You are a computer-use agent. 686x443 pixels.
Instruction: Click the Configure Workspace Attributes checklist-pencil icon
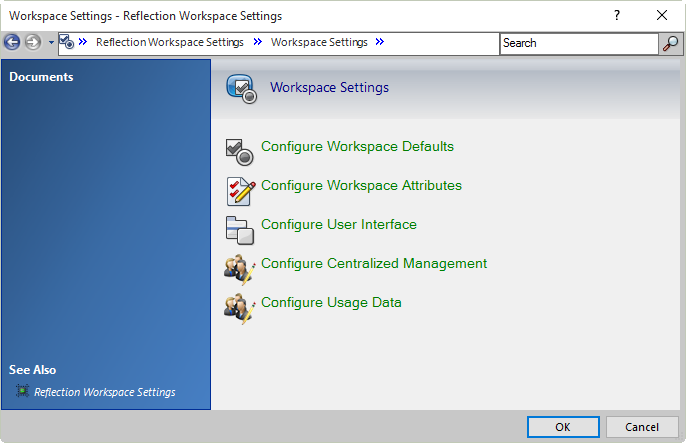click(239, 189)
